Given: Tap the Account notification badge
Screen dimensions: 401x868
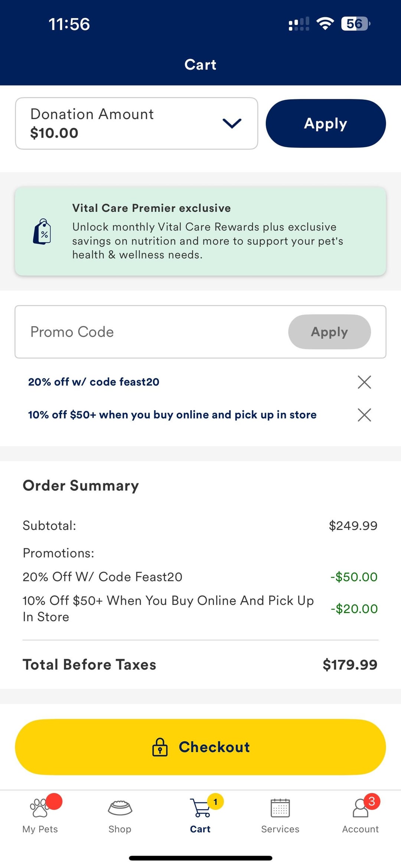Looking at the screenshot, I should point(371,801).
